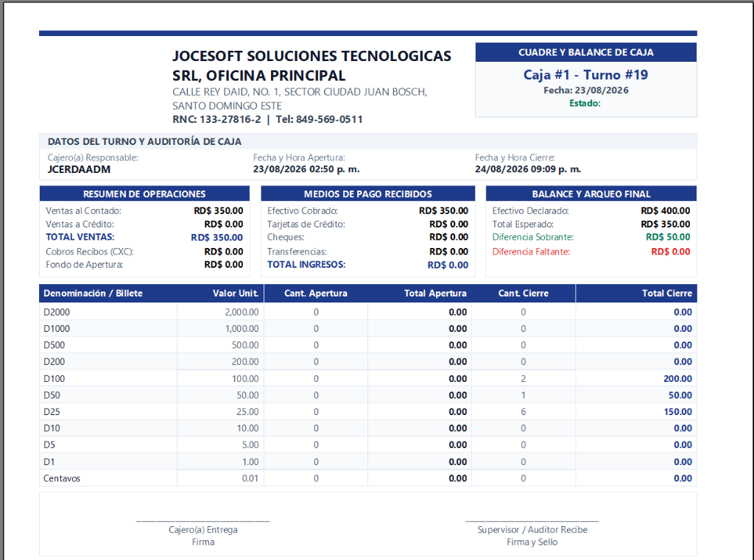Click the Total Apertura column header
The height and width of the screenshot is (560, 754).
[435, 293]
